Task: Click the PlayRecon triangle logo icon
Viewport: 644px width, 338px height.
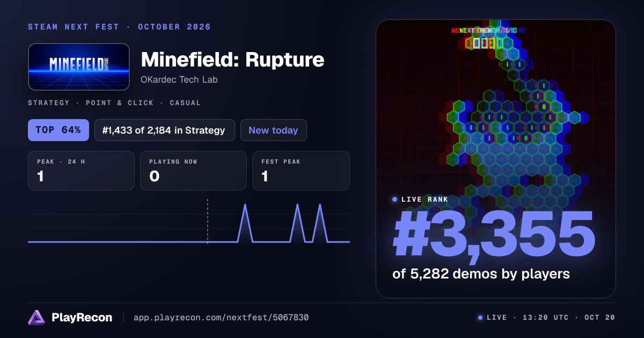Action: point(36,318)
